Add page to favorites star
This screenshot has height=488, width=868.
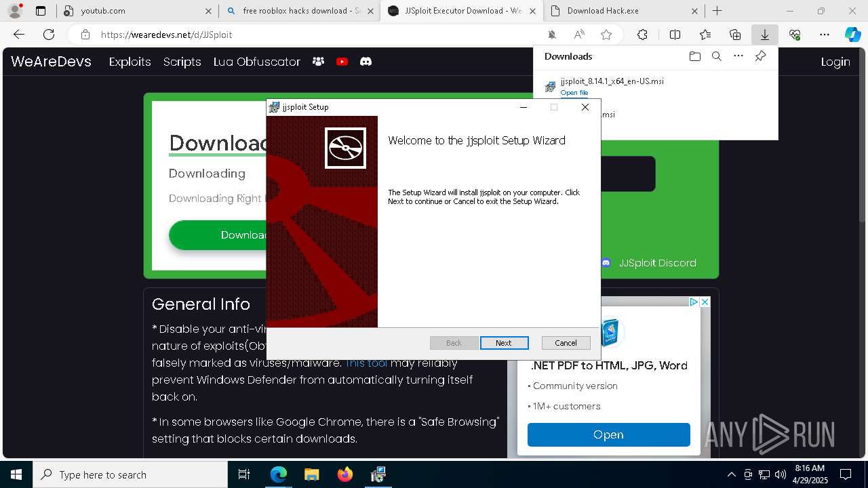[x=606, y=35]
